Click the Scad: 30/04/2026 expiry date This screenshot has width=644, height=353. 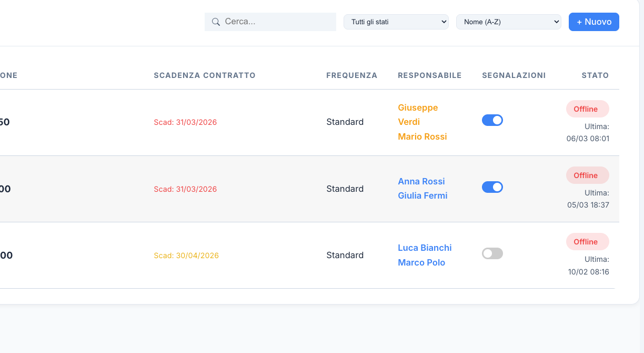(x=186, y=256)
